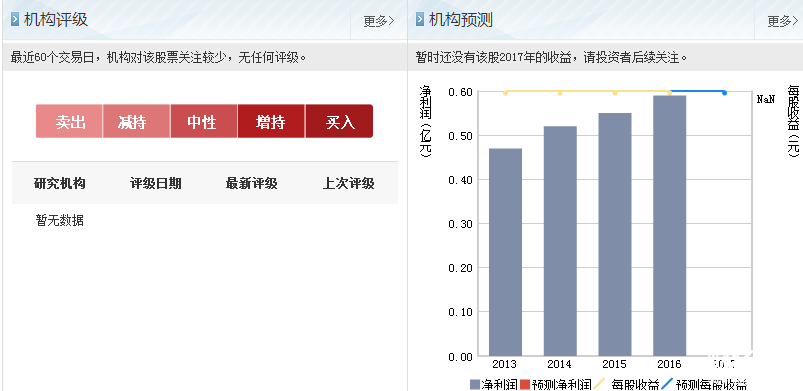Screen dimensions: 803x391
Task: Click the 2015 yellow EPS data point
Action: tap(615, 93)
